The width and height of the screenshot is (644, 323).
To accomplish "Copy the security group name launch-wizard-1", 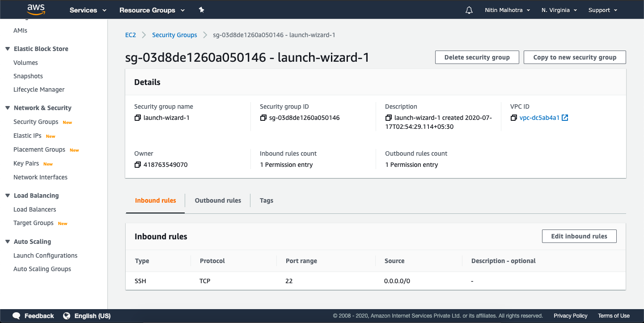I will pos(138,118).
